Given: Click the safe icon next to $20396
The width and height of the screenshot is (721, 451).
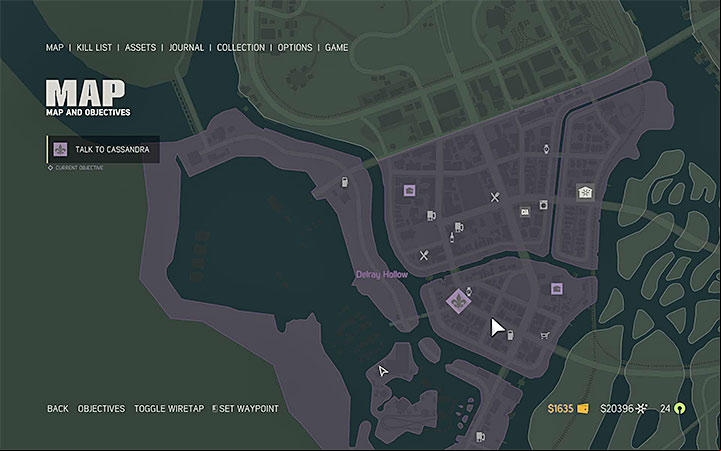Looking at the screenshot, I should point(642,408).
